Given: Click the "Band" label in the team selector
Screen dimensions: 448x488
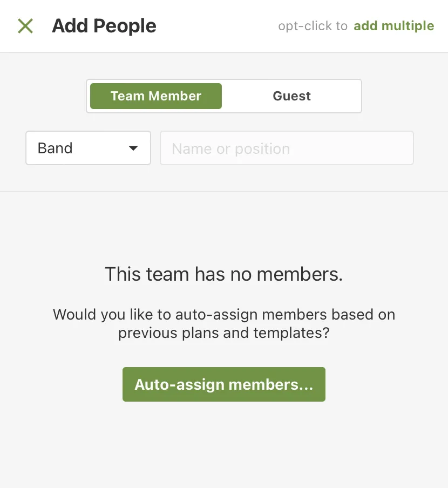Looking at the screenshot, I should click(x=55, y=148).
